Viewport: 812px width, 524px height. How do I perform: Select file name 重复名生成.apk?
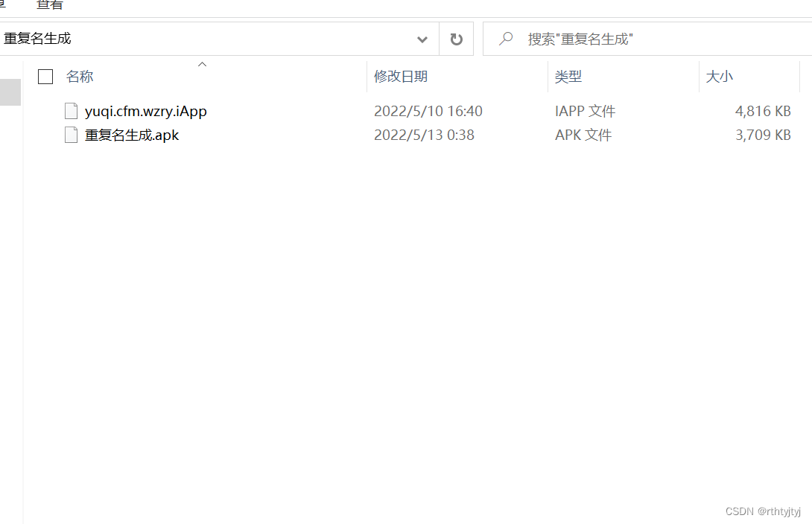click(132, 135)
